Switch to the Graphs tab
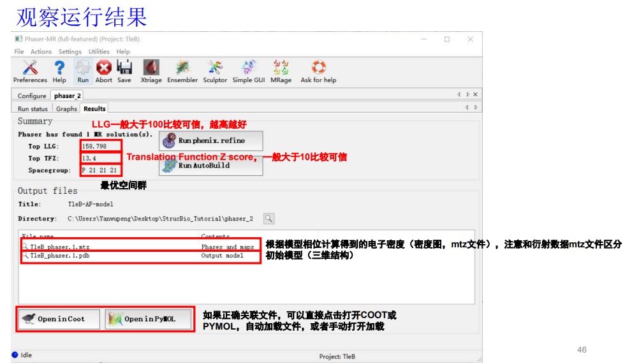 coord(66,109)
